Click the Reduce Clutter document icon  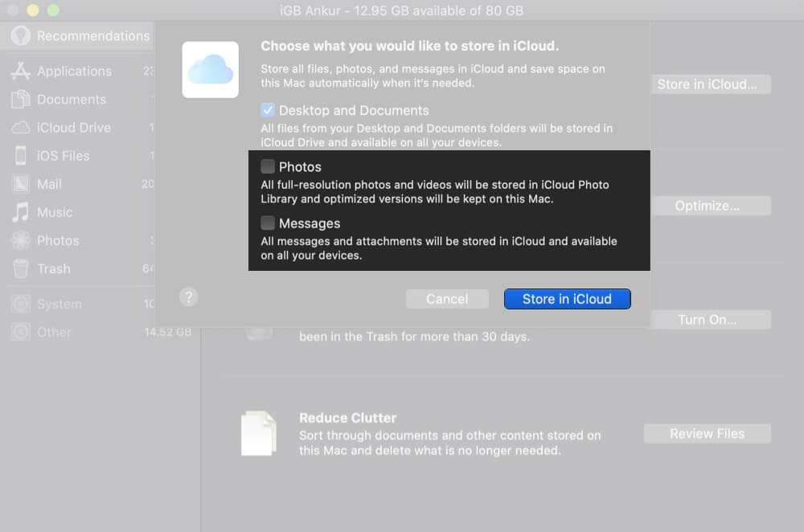coord(259,434)
